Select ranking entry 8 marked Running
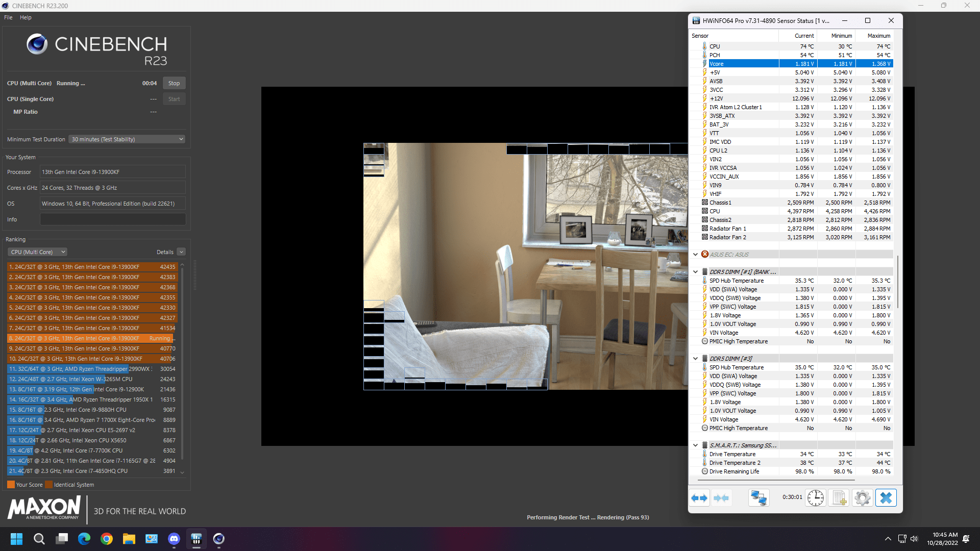980x551 pixels. 92,338
